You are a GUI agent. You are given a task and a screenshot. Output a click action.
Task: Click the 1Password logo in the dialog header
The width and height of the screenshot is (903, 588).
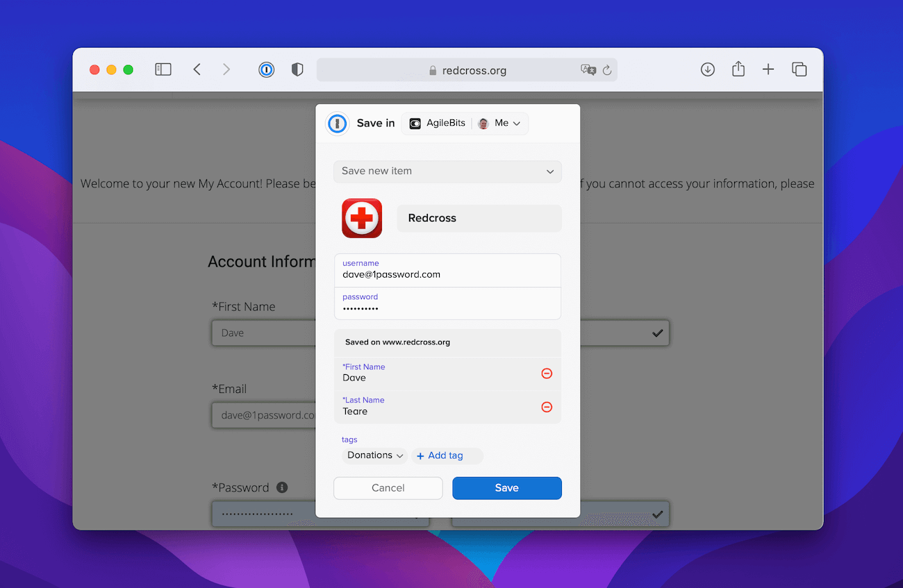coord(338,123)
